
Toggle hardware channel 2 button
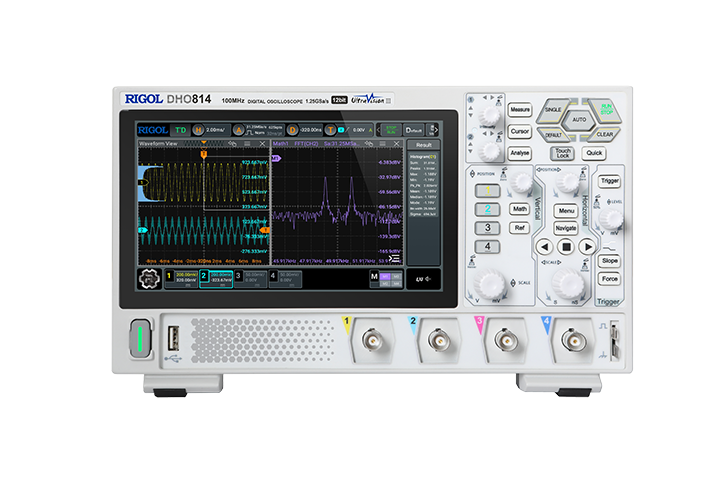[488, 209]
